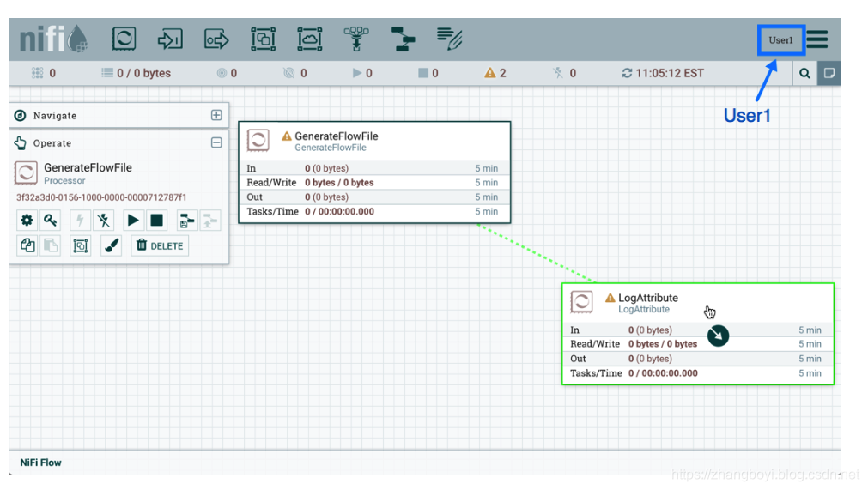Click the In row in LogAttribute
Screen dimensions: 868x490
click(x=697, y=330)
